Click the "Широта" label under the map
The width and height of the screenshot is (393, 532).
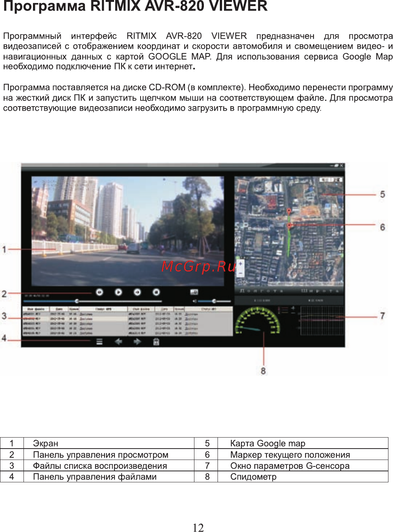320,291
